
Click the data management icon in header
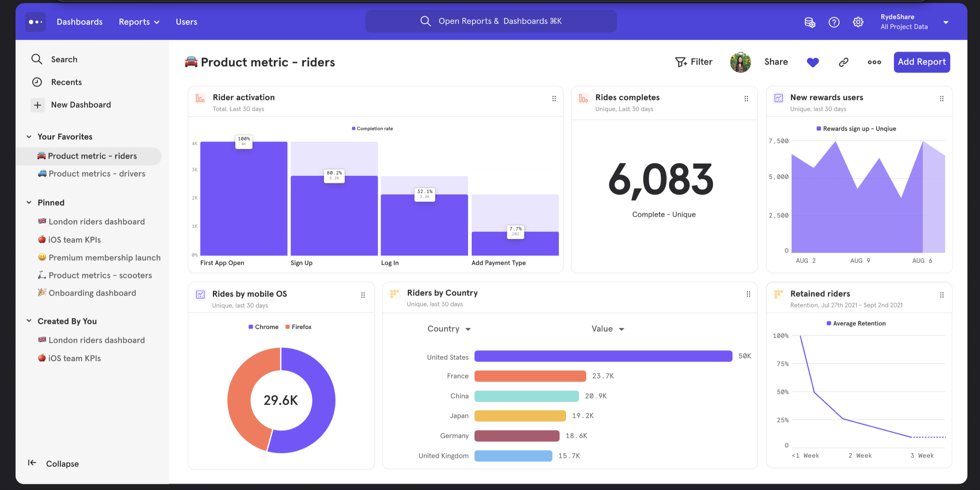[810, 22]
